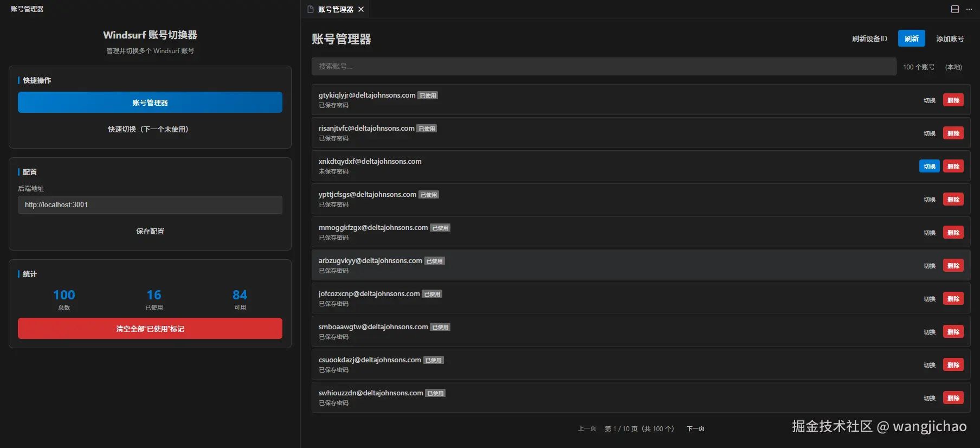
Task: Delete account arbzugvkyy@deltajohnsons.com
Action: 953,266
